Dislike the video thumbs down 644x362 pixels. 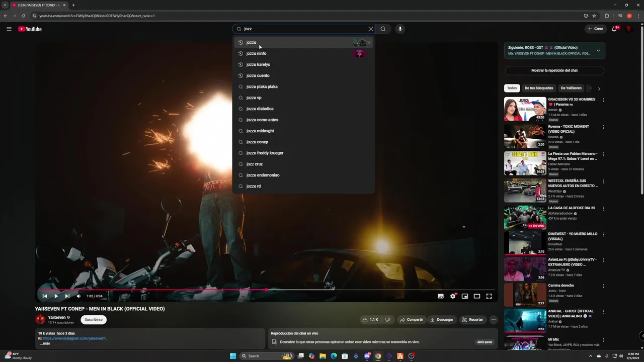[387, 319]
